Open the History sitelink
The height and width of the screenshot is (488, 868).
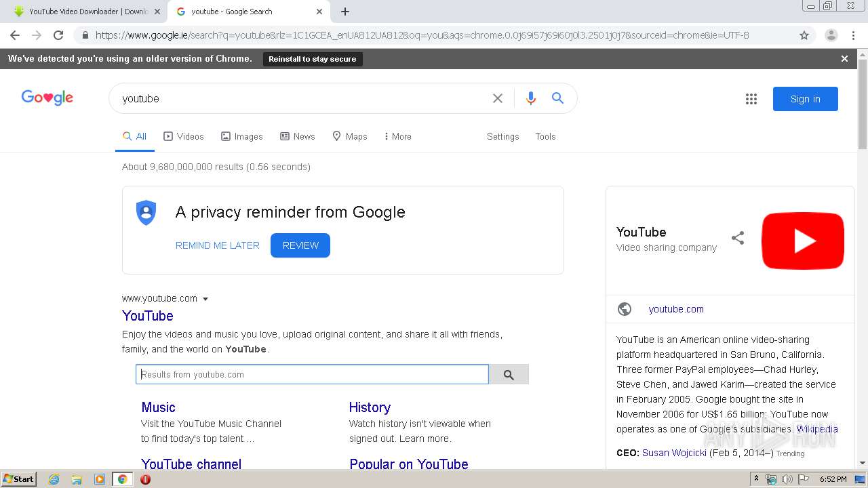click(x=370, y=407)
